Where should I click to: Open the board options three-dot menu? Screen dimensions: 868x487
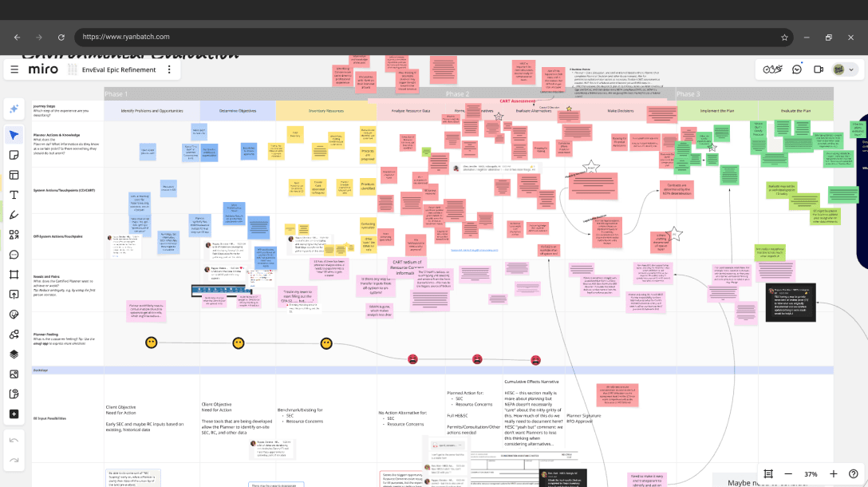(x=169, y=69)
